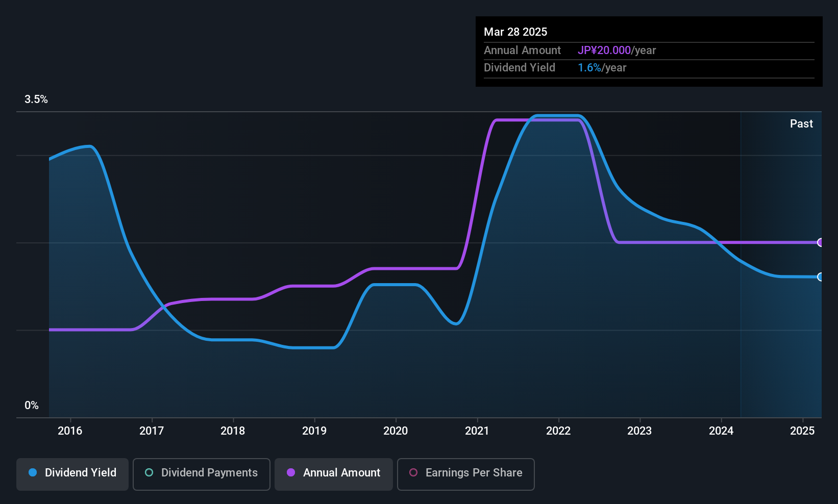838x504 pixels.
Task: Click the Mar 28 2025 tooltip date
Action: tap(515, 32)
